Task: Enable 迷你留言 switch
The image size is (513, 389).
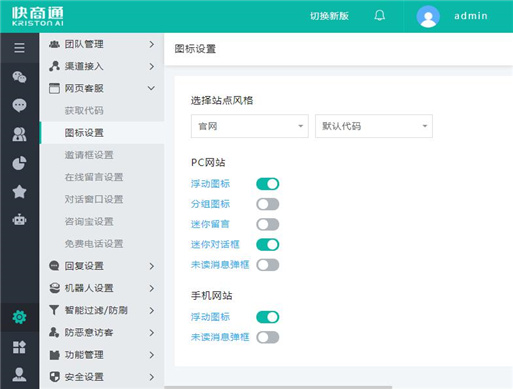Action: pyautogui.click(x=268, y=224)
